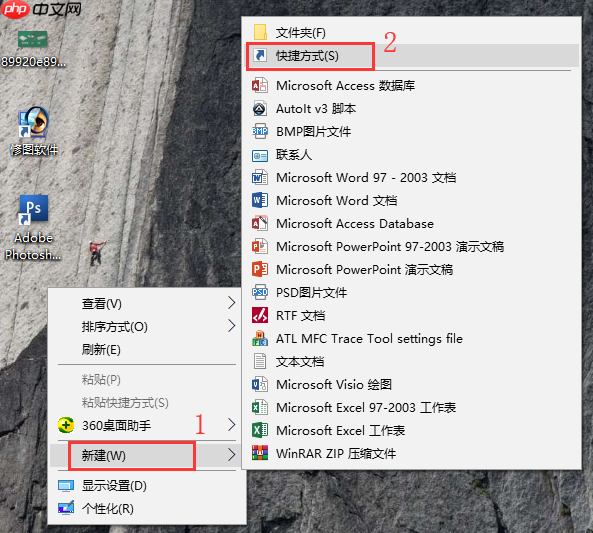Click the orange PowerPoint 演示文稿 icon

click(260, 269)
